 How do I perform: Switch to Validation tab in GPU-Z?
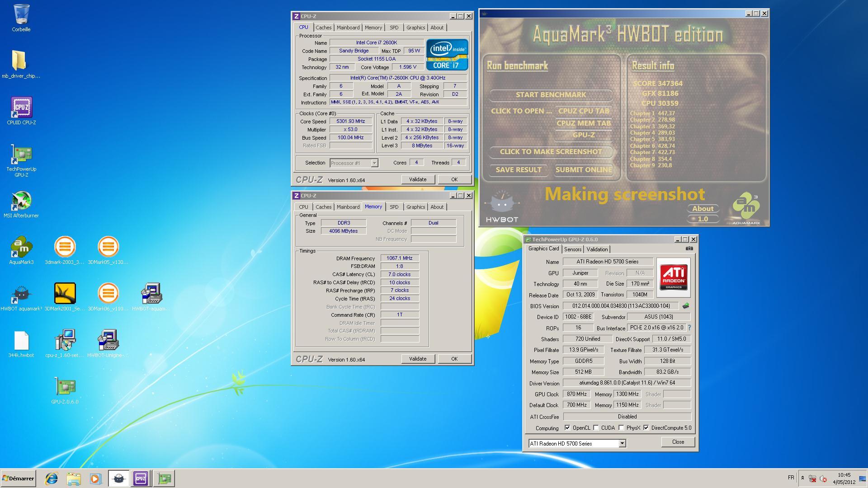[597, 249]
